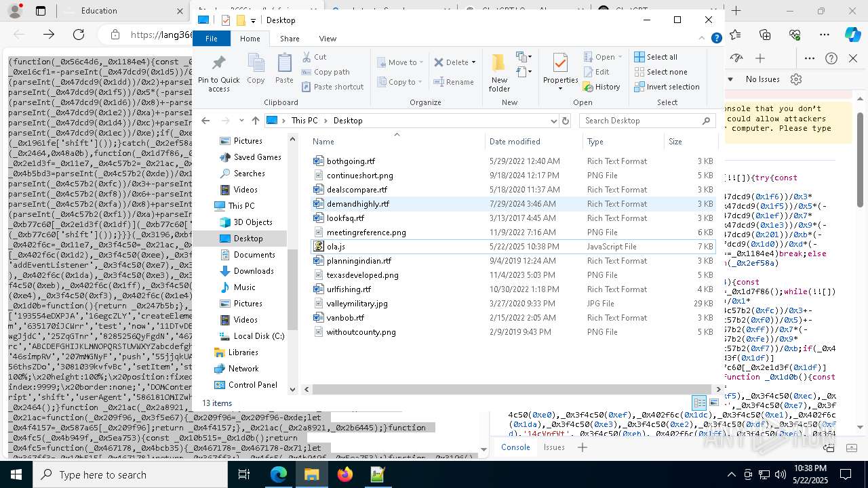
Task: Switch to the Home ribbon tab
Action: pyautogui.click(x=250, y=39)
